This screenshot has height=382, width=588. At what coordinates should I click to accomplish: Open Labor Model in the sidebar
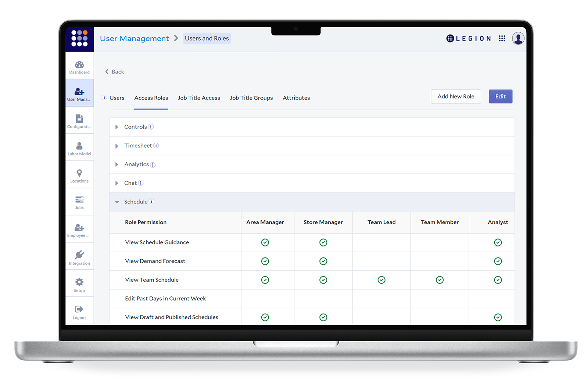pyautogui.click(x=79, y=147)
